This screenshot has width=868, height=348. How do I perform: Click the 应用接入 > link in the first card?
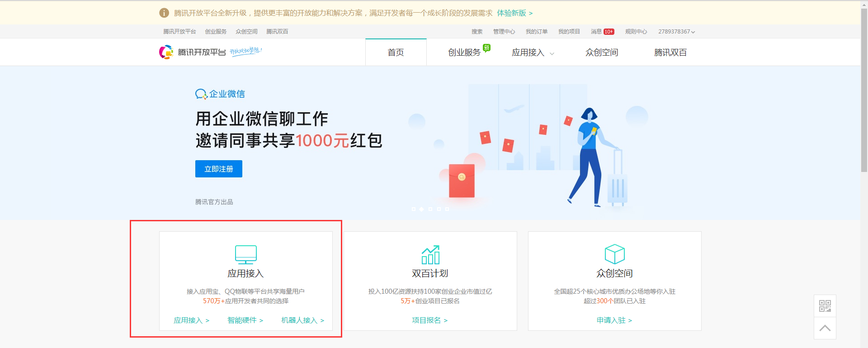(x=192, y=320)
